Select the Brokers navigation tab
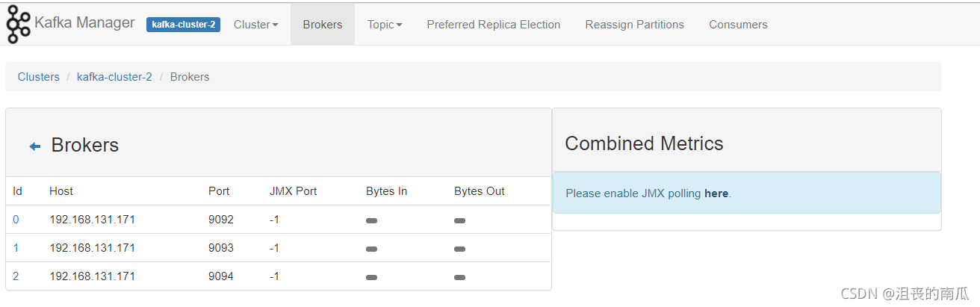This screenshot has height=307, width=980. (323, 25)
